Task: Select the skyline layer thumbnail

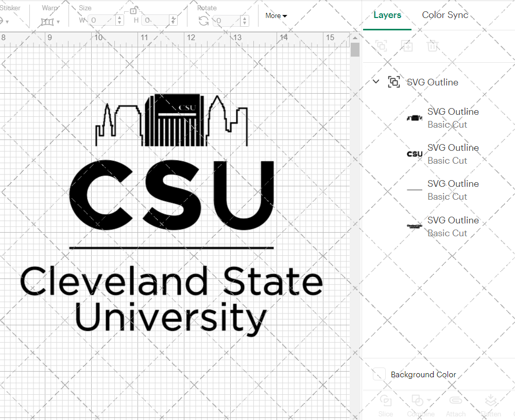Action: tap(414, 117)
